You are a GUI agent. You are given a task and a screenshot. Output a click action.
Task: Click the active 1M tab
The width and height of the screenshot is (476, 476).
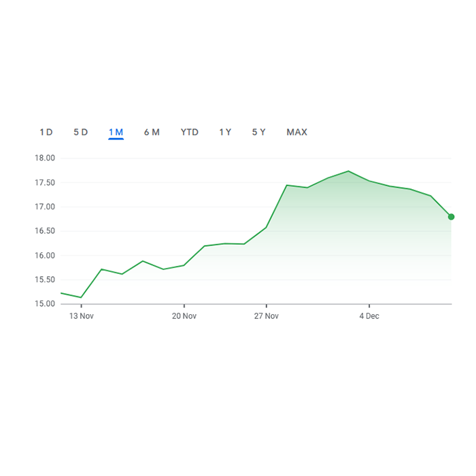116,132
